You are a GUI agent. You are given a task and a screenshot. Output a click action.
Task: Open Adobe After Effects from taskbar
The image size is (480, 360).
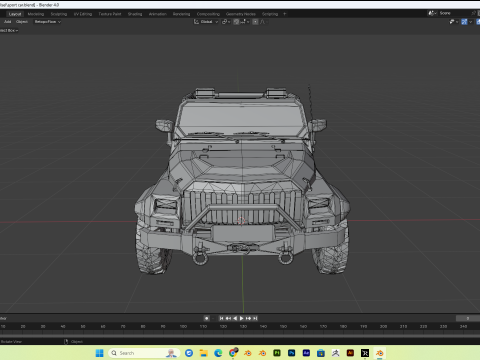pos(306,353)
